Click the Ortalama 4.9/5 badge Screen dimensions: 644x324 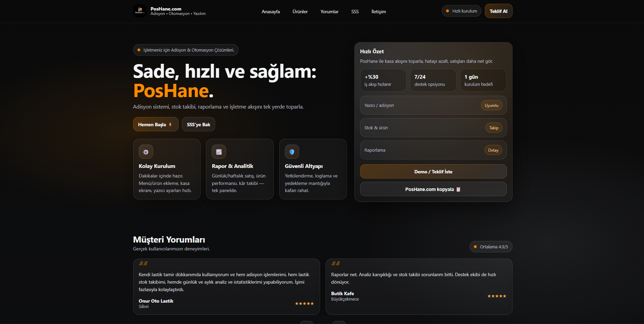[491, 247]
